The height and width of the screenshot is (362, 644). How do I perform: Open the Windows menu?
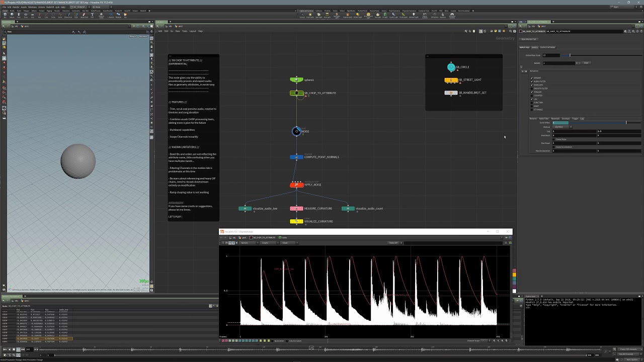[32, 7]
